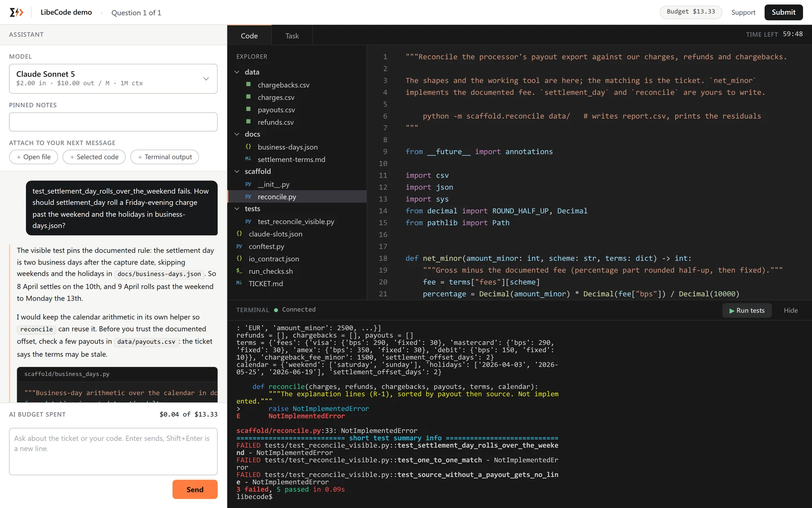Image resolution: width=812 pixels, height=508 pixels.
Task: Click the chargebacks.csv file icon
Action: (x=248, y=85)
